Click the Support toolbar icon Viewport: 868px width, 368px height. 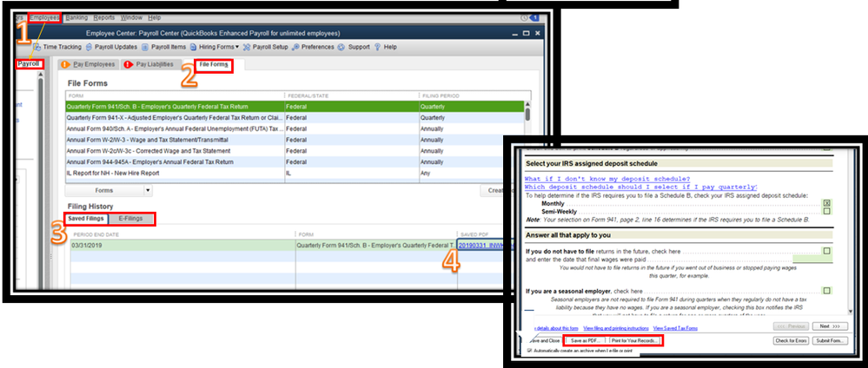[341, 47]
